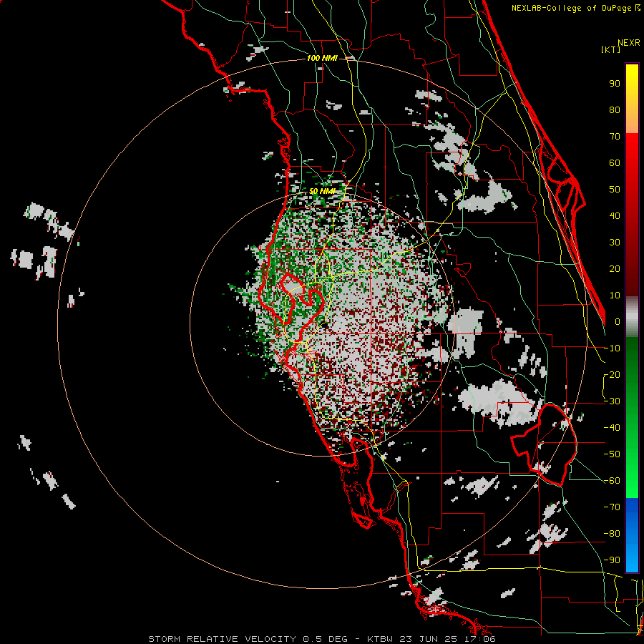Click the "-80" value on the velocity scale
The width and height of the screenshot is (644, 644).
(612, 534)
